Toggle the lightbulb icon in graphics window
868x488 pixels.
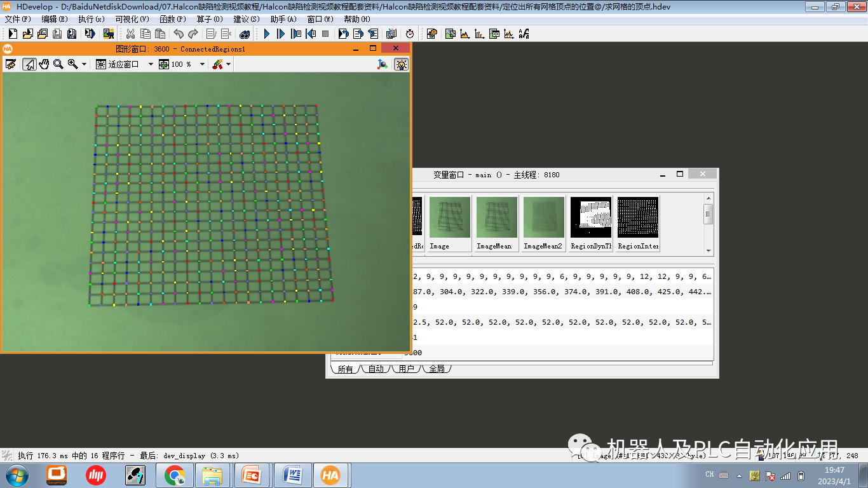401,64
